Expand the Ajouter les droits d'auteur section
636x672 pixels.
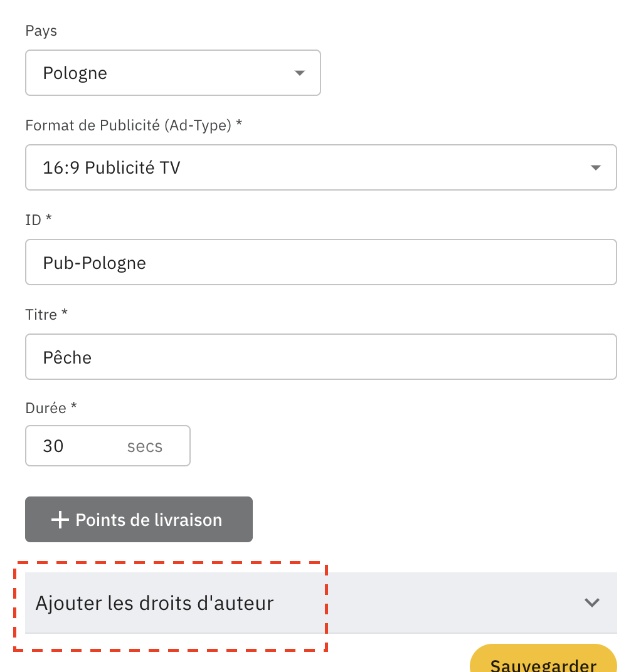click(x=321, y=603)
